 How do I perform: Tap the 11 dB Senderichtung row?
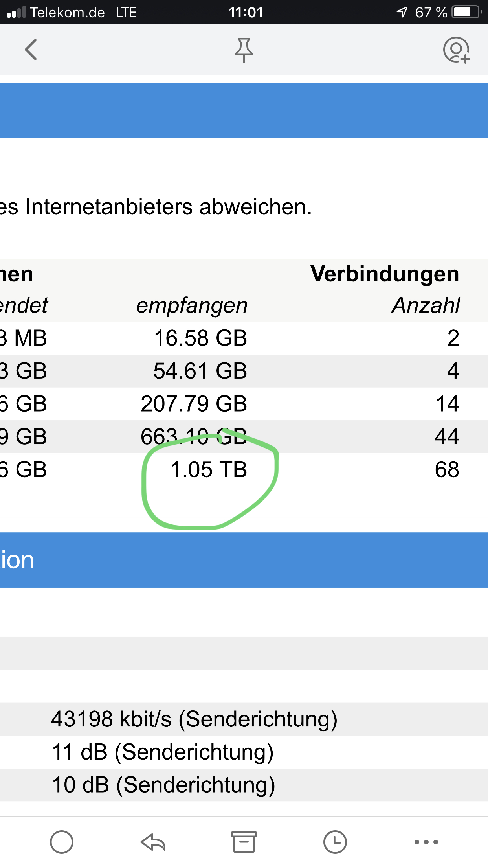163,752
